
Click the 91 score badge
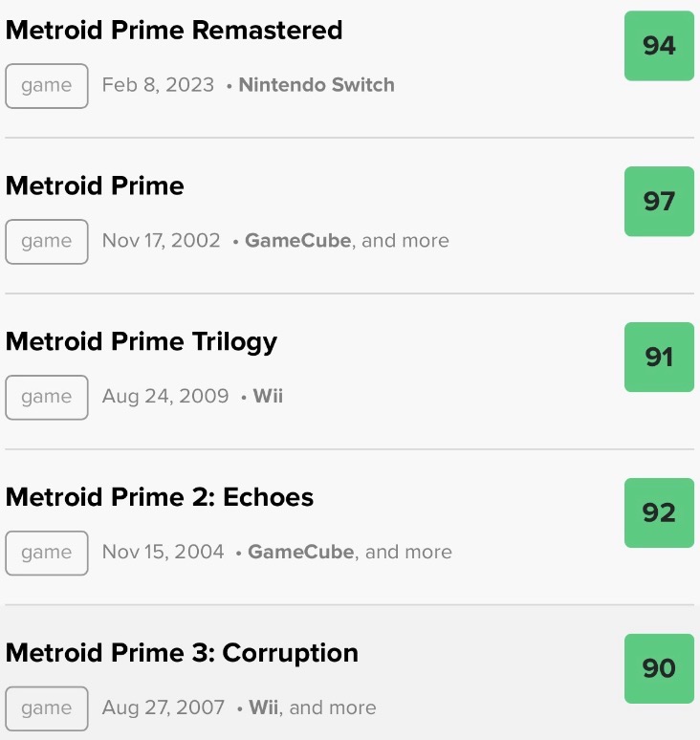tap(659, 358)
